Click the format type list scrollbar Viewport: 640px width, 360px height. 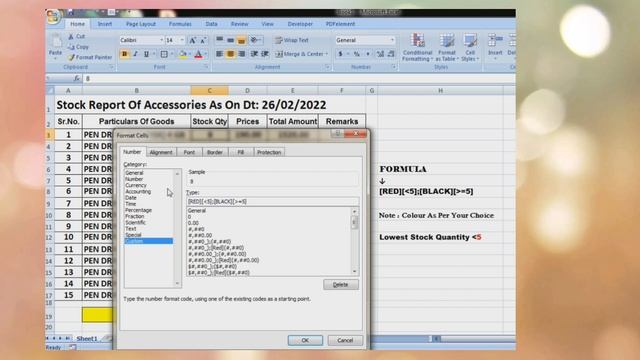354,241
